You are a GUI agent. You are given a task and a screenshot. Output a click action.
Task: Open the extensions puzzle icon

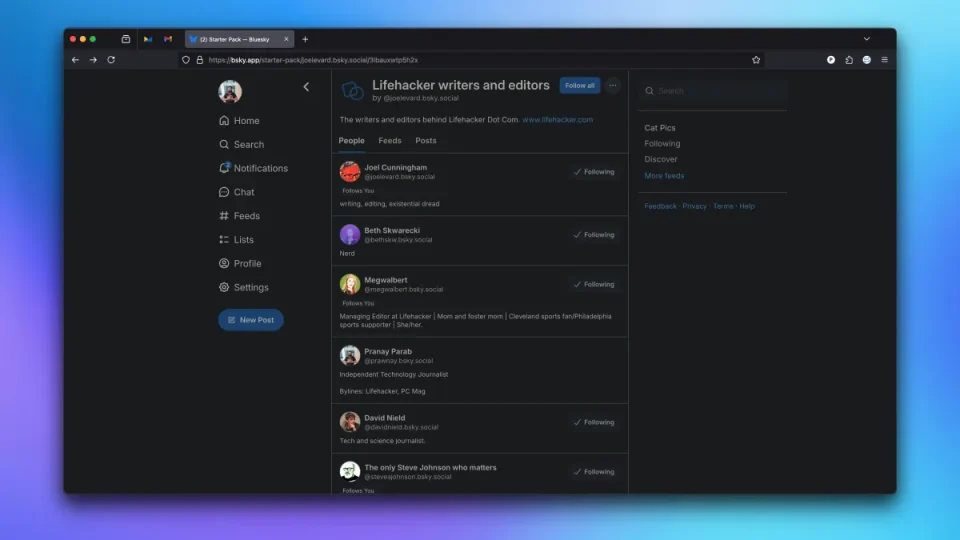coord(849,60)
